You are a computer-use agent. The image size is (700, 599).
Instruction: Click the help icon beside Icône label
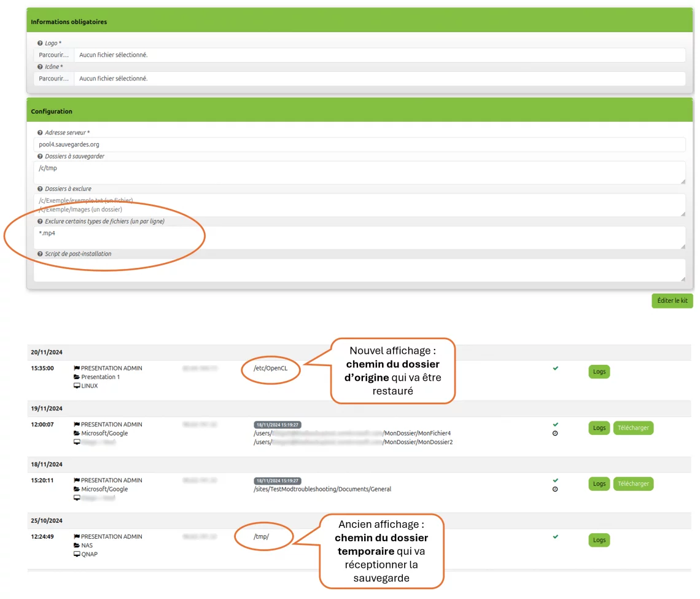tap(40, 67)
